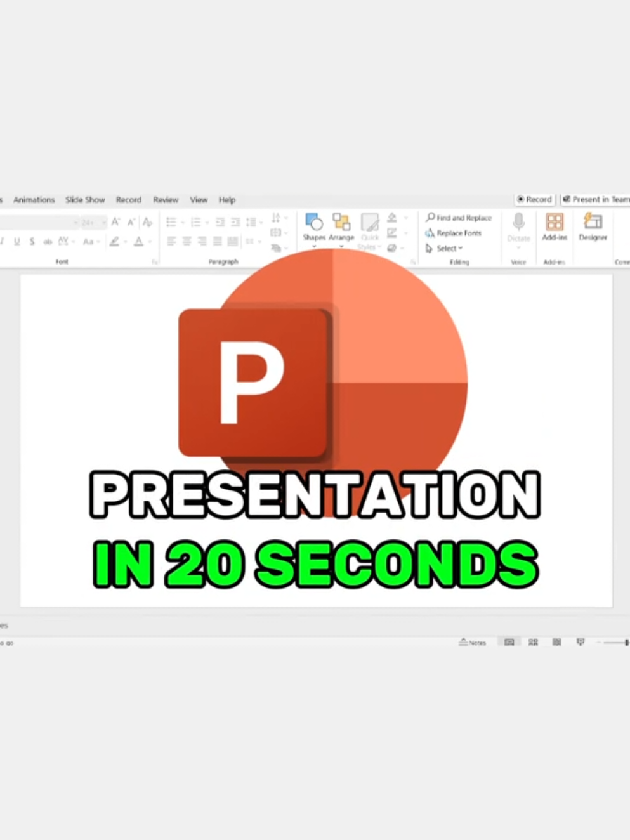This screenshot has height=840, width=630.
Task: Toggle Strikethrough formatting
Action: 48,242
